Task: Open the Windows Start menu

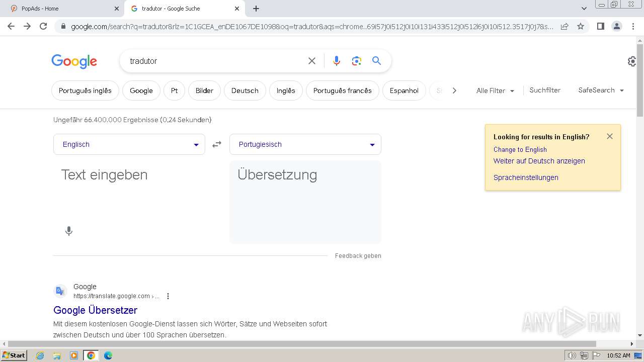Action: 14,355
